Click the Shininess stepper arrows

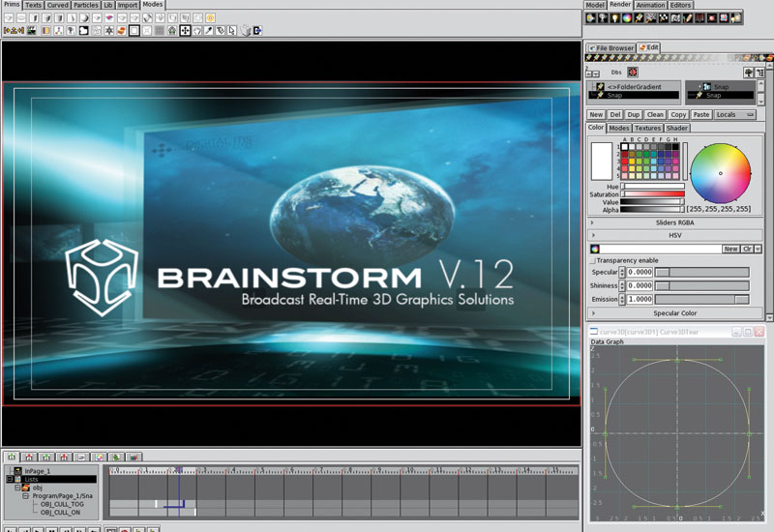point(622,285)
